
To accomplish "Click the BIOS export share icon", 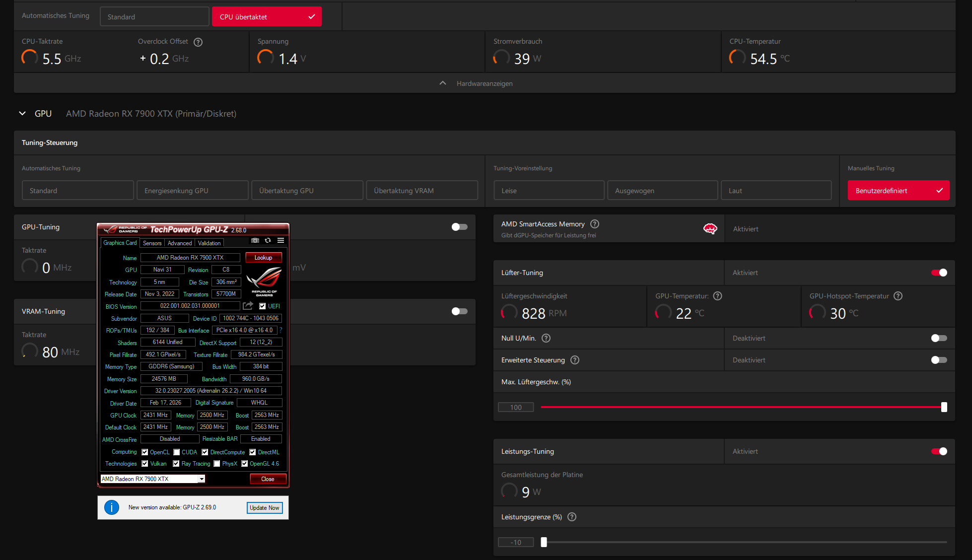I will point(248,306).
